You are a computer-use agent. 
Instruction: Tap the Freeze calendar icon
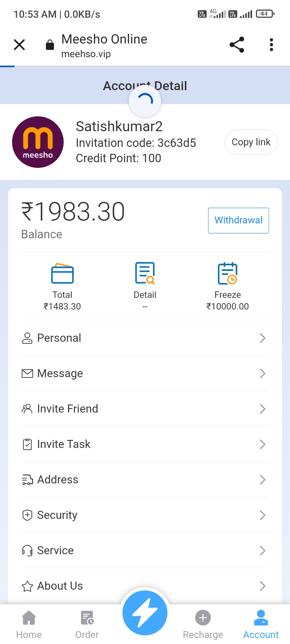click(x=228, y=274)
